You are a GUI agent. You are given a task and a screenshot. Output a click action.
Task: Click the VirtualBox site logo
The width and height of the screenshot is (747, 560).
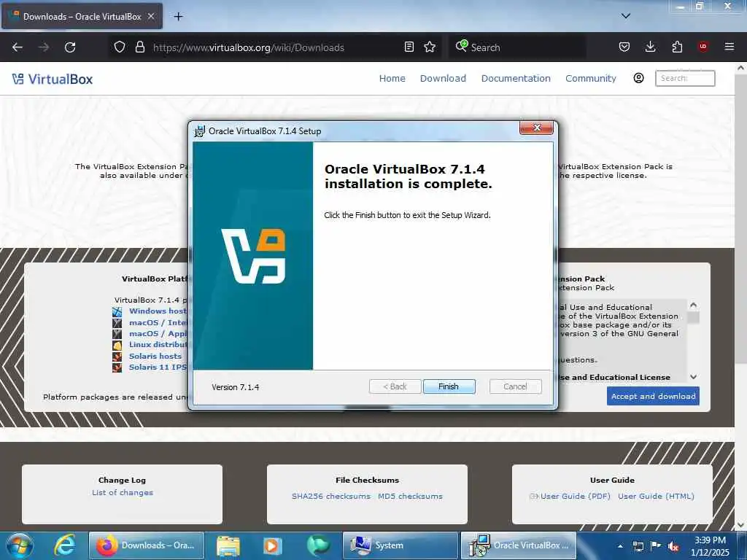click(x=53, y=79)
